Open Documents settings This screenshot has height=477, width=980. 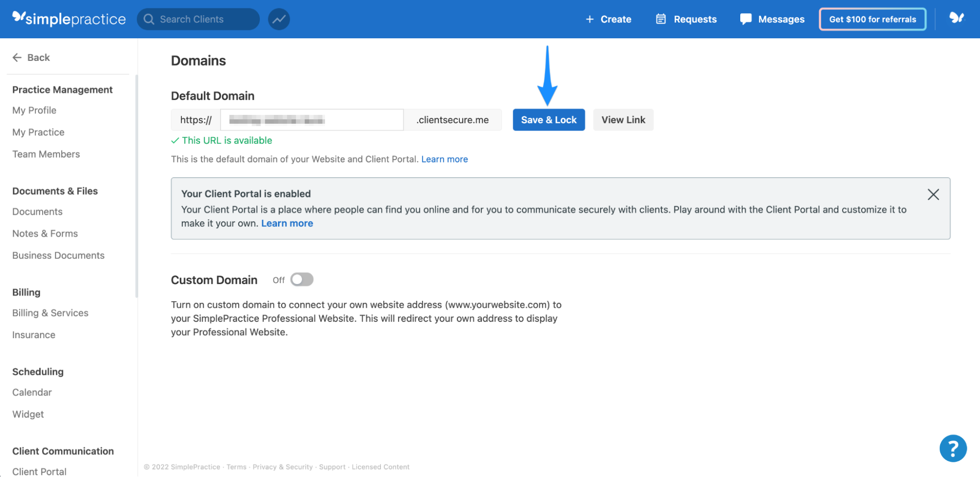pos(37,212)
